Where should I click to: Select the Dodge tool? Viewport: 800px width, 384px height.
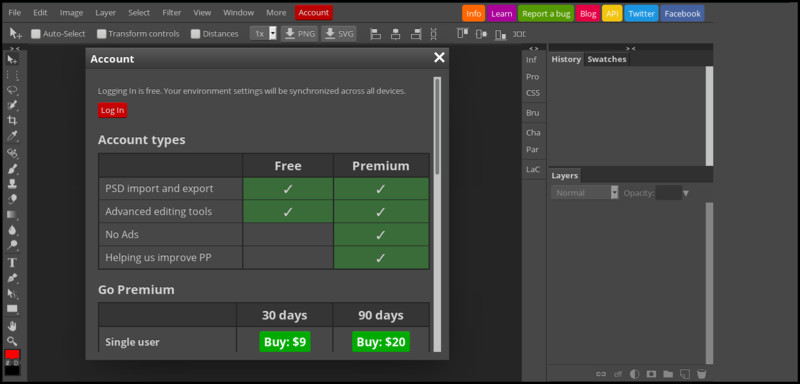click(12, 245)
